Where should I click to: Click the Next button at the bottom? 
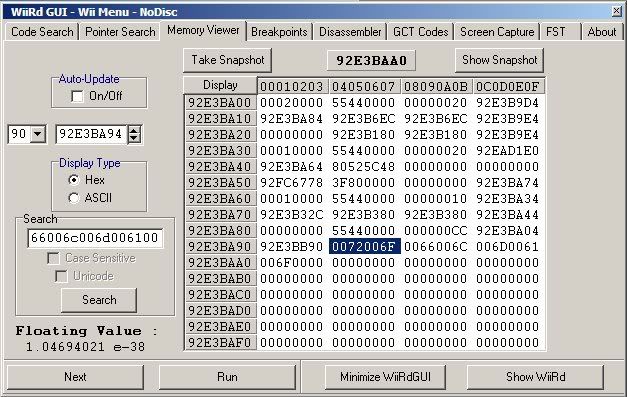point(75,377)
